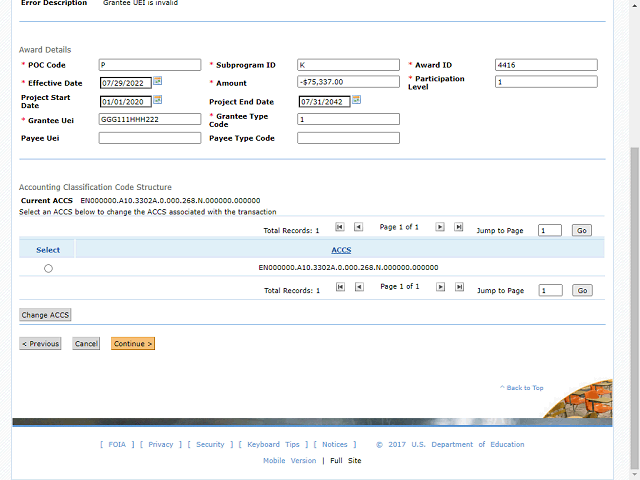The width and height of the screenshot is (640, 480).
Task: Click the Full Site text
Action: [x=346, y=460]
